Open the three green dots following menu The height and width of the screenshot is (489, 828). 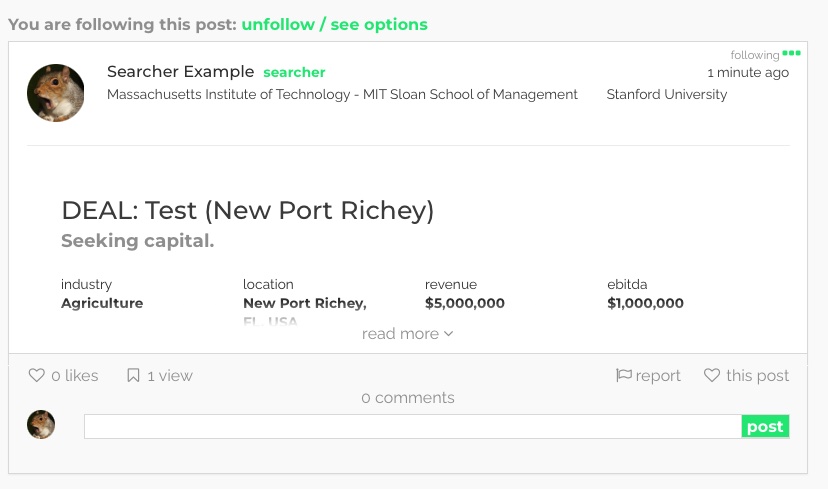[x=791, y=53]
